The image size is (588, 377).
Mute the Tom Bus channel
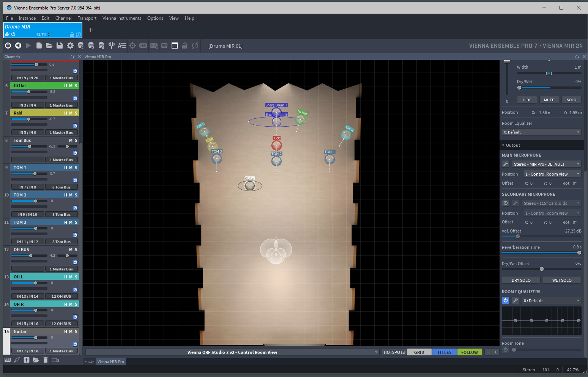[71, 140]
